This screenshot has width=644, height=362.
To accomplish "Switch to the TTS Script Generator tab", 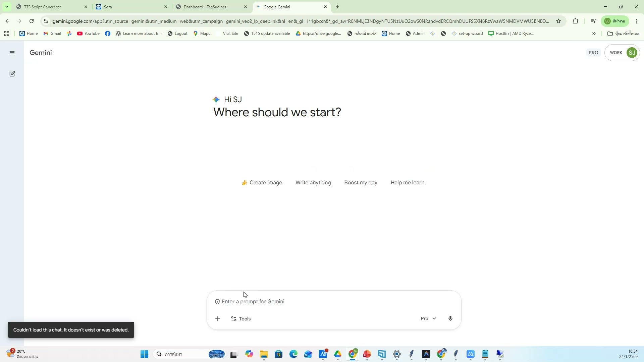I will [x=50, y=7].
